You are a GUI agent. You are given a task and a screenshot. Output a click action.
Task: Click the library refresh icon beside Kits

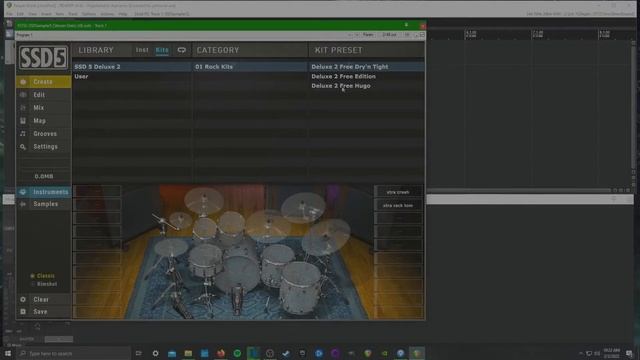pyautogui.click(x=182, y=50)
